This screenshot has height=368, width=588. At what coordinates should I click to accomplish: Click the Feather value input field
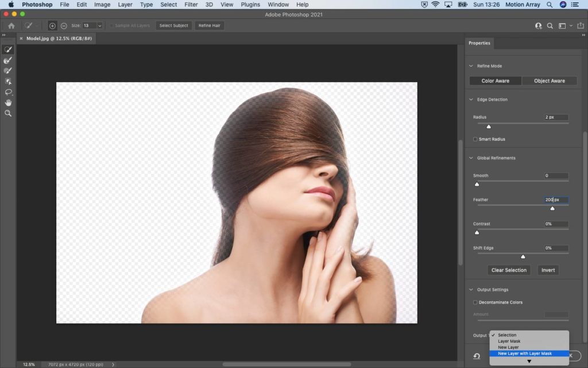[556, 200]
